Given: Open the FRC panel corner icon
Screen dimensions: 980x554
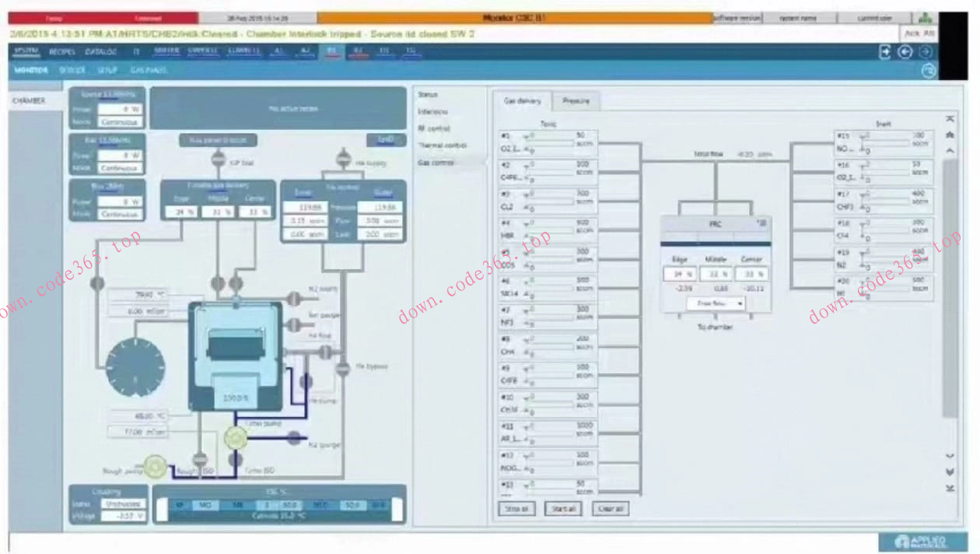Looking at the screenshot, I should pos(761,223).
